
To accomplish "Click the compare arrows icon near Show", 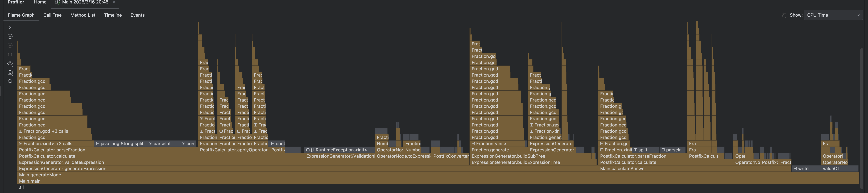I will 783,15.
